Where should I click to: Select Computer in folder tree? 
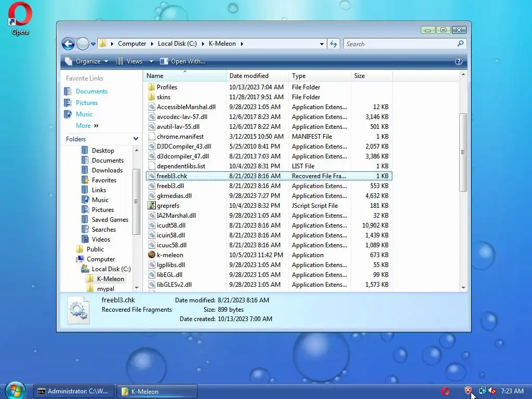[101, 259]
